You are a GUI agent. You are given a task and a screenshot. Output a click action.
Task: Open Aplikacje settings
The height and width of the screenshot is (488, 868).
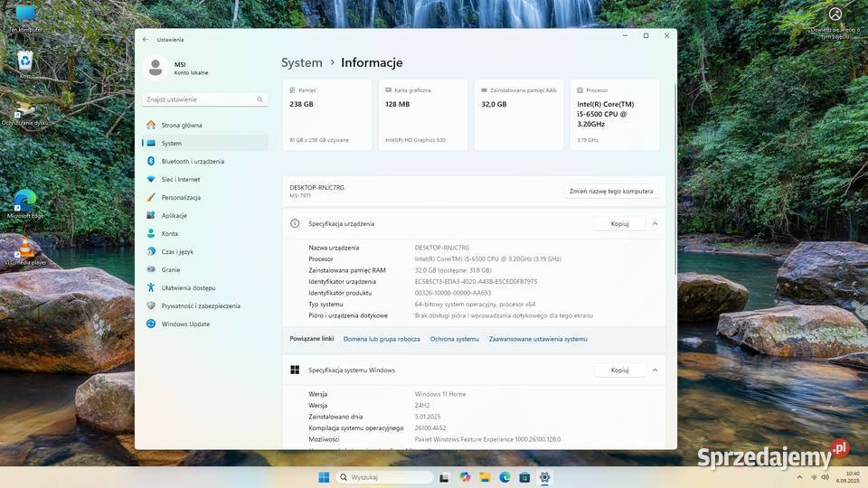(205, 216)
